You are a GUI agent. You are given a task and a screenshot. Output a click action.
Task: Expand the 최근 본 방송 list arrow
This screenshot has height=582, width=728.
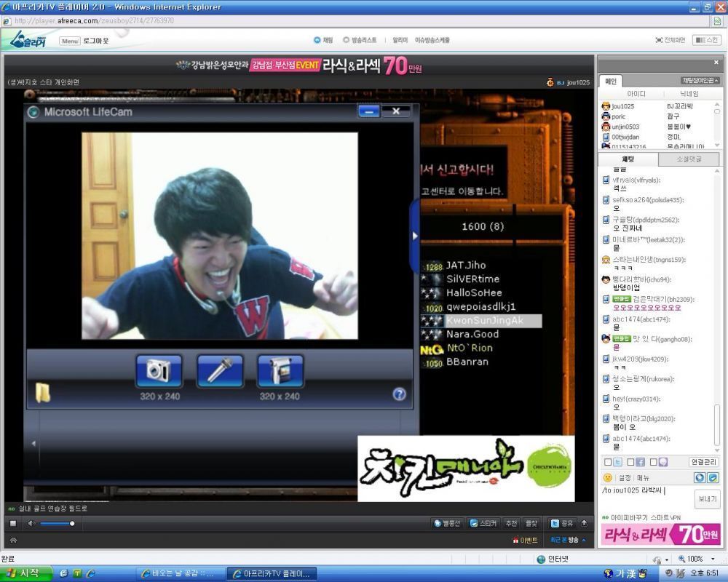pyautogui.click(x=584, y=540)
